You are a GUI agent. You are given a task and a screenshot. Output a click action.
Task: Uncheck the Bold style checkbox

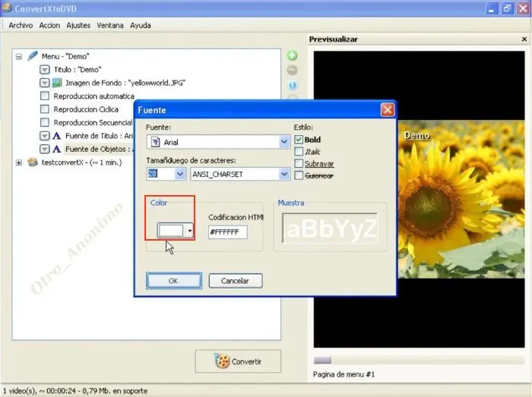pyautogui.click(x=299, y=140)
